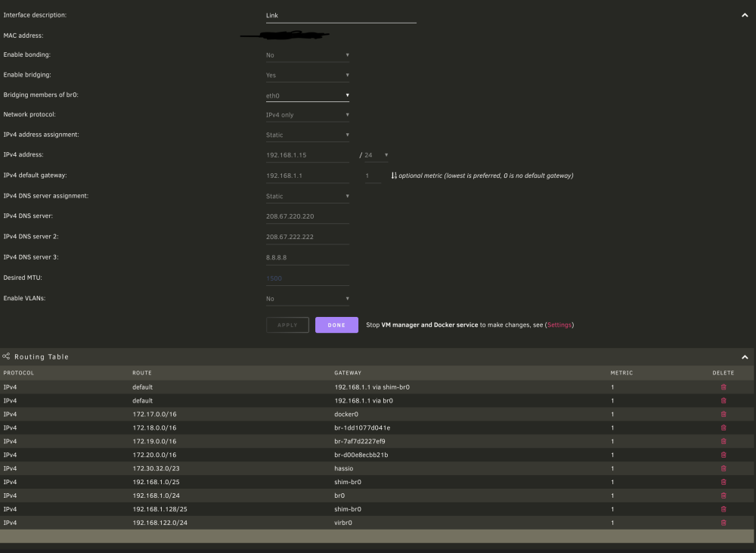
Task: Delete the 172.19.0.0/16 route
Action: pos(723,441)
